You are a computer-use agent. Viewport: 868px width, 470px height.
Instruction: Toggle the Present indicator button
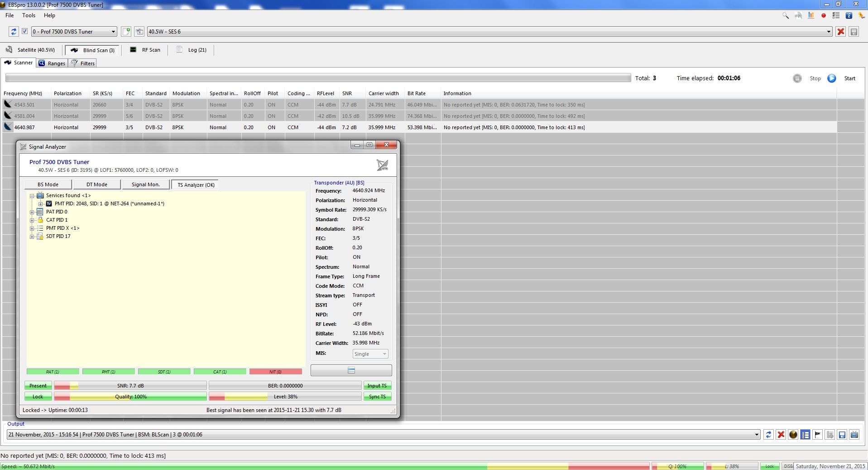pos(38,386)
